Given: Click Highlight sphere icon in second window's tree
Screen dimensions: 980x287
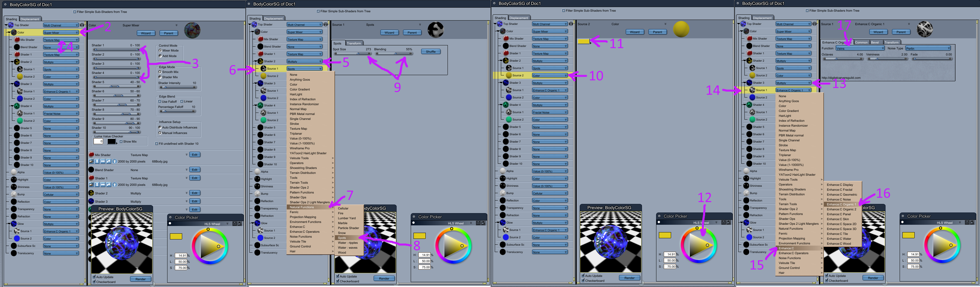Looking at the screenshot, I should 257,179.
